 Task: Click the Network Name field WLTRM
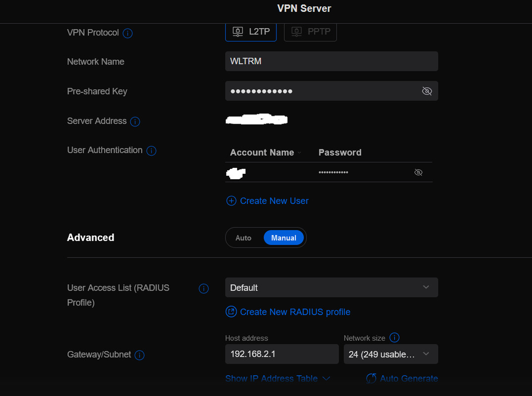[331, 61]
